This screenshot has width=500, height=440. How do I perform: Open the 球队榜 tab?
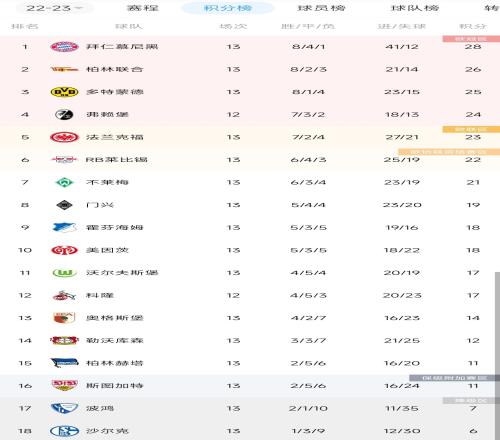(415, 8)
